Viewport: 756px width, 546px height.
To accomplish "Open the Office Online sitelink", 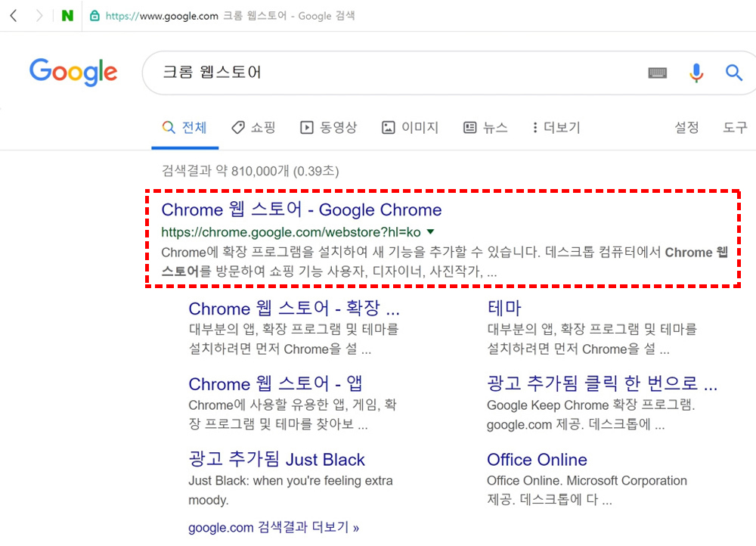I will coord(537,459).
